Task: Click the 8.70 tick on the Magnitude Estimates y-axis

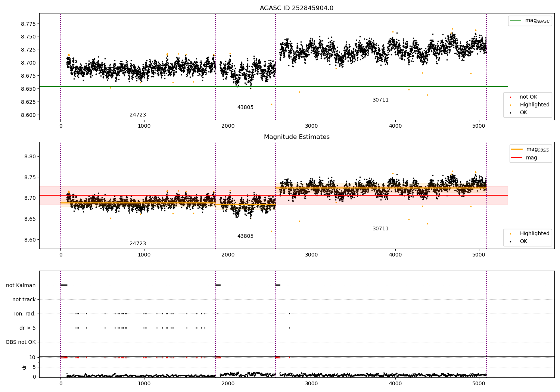Action: coord(30,198)
